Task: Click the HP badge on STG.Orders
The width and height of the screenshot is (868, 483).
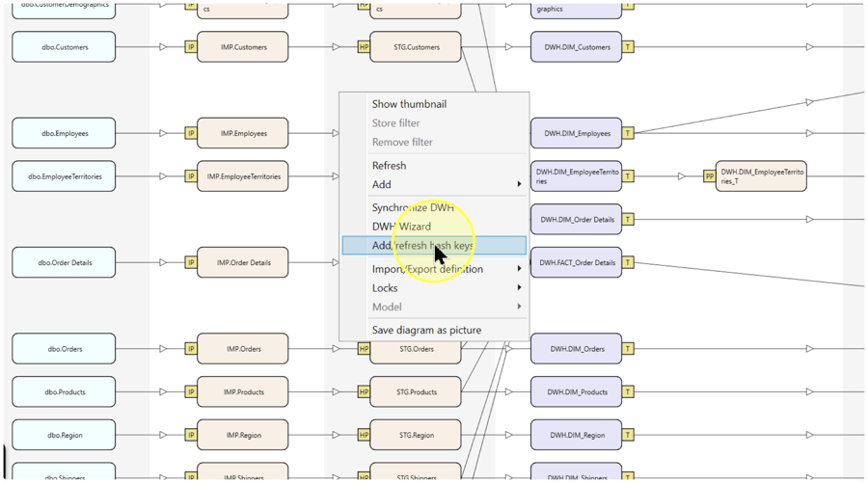Action: 364,349
